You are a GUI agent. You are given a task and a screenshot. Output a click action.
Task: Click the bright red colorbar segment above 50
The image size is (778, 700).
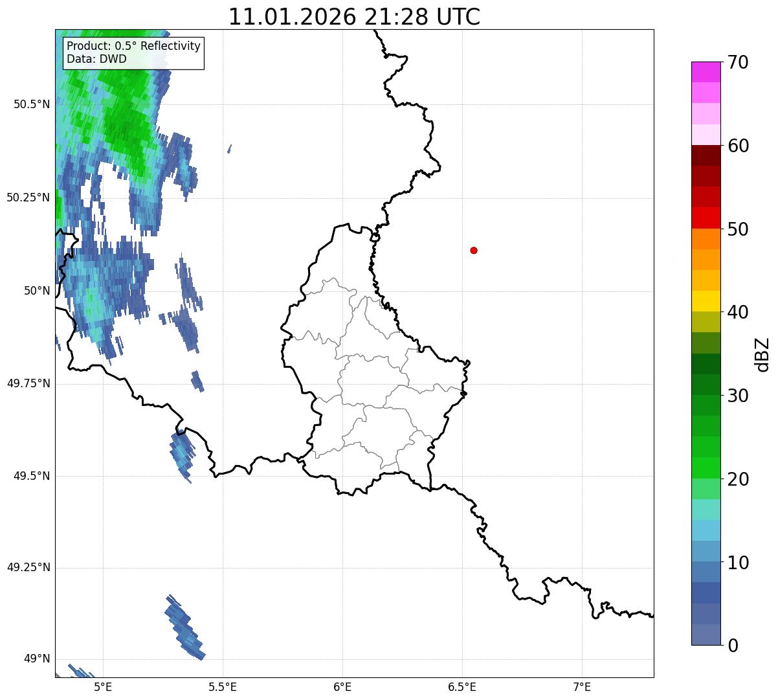(x=706, y=218)
